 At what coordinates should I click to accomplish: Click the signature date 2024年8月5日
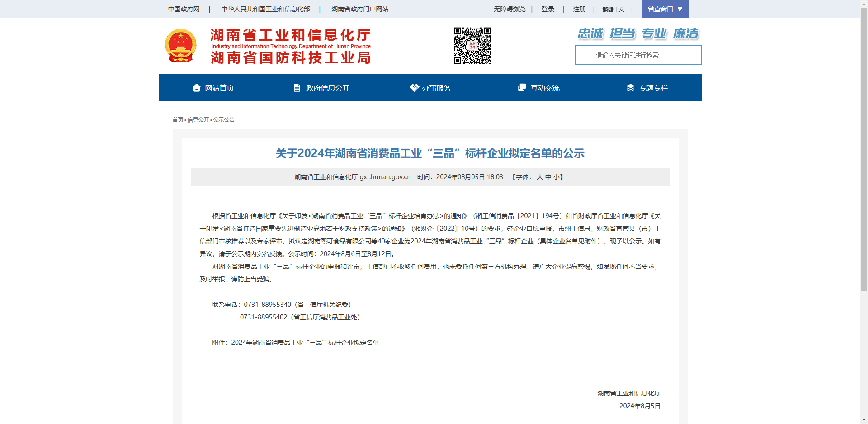coord(640,406)
